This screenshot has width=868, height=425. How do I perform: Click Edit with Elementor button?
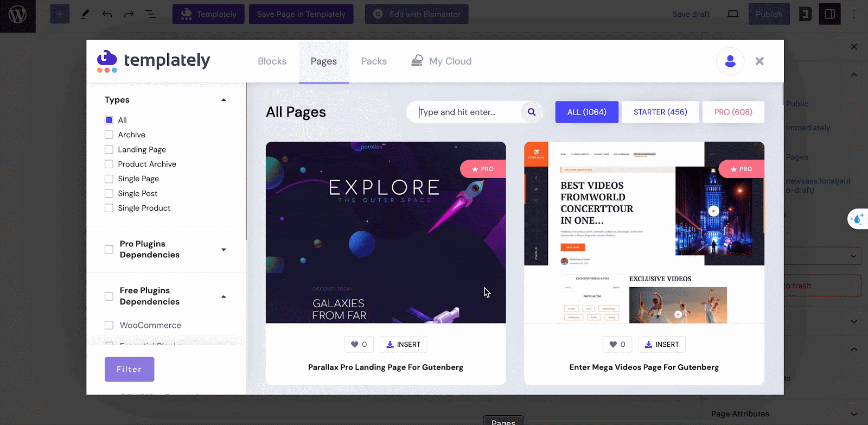point(417,14)
